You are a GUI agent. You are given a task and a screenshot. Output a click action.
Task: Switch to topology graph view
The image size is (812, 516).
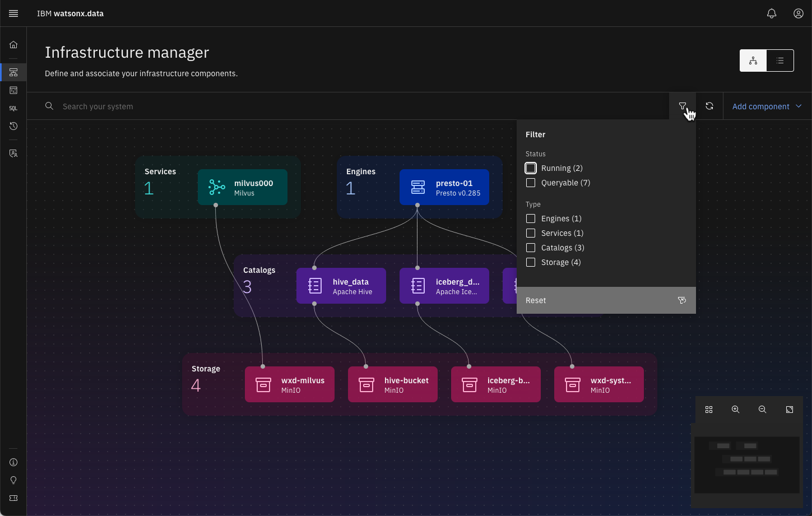(753, 61)
